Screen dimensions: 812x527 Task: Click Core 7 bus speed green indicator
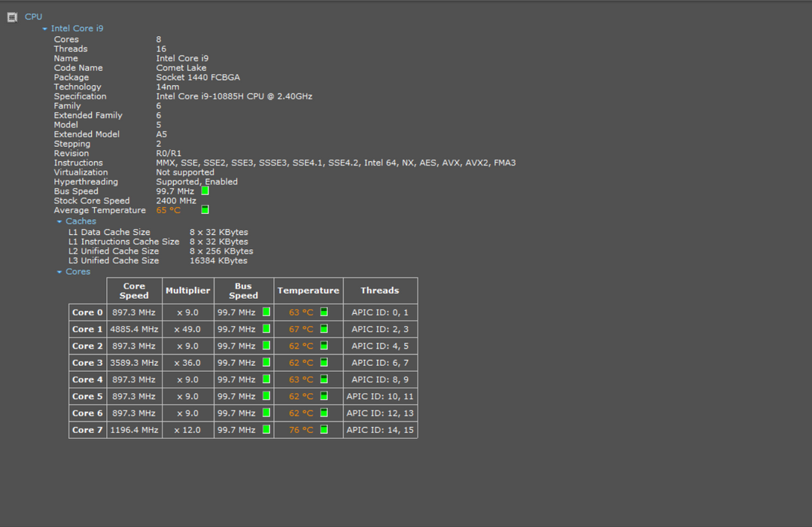pyautogui.click(x=266, y=430)
